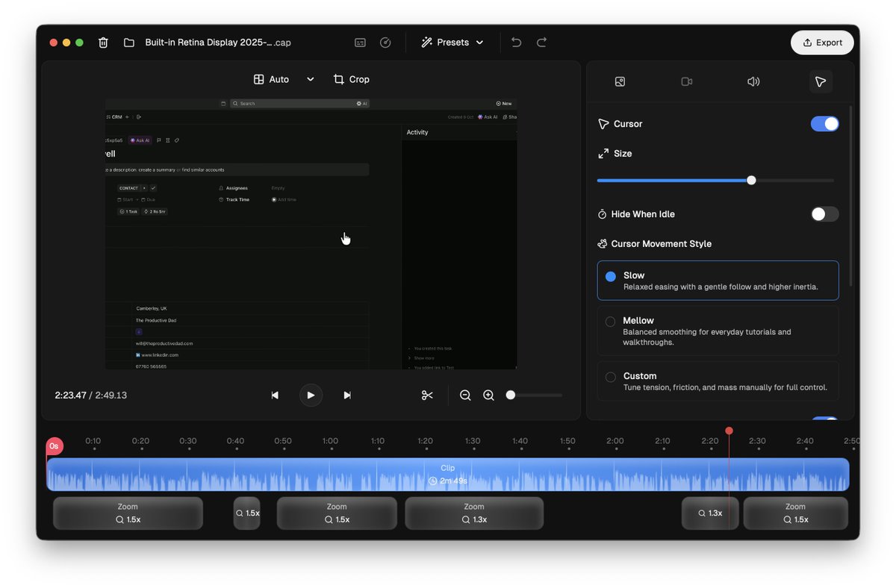Switch to the audio settings tab
896x588 pixels.
point(753,81)
